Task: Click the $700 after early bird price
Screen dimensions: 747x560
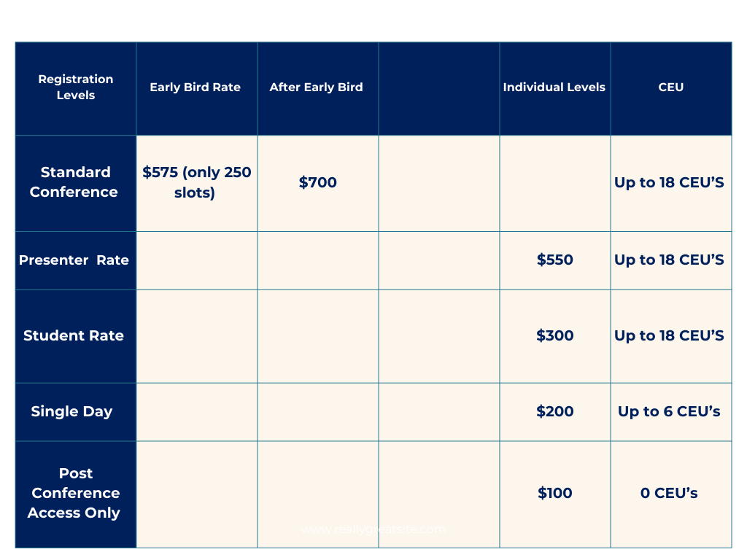Action: tap(318, 182)
